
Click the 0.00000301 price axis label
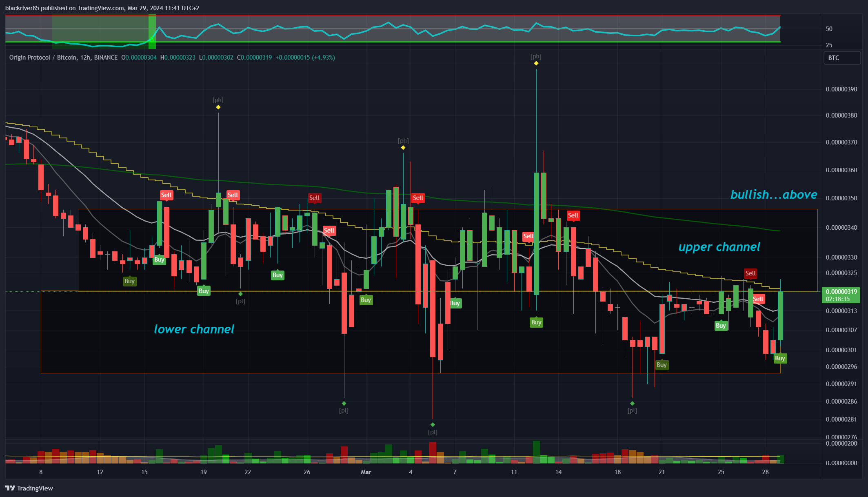pyautogui.click(x=841, y=350)
